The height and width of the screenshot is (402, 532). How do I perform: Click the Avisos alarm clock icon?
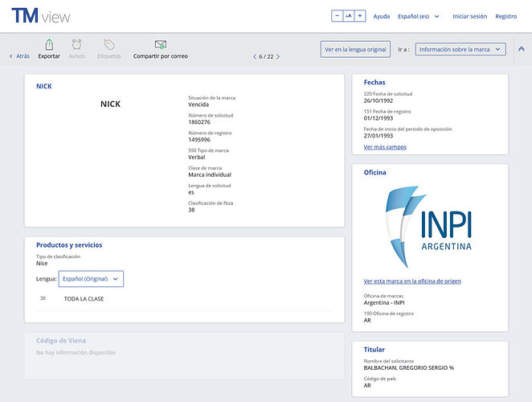[x=76, y=45]
